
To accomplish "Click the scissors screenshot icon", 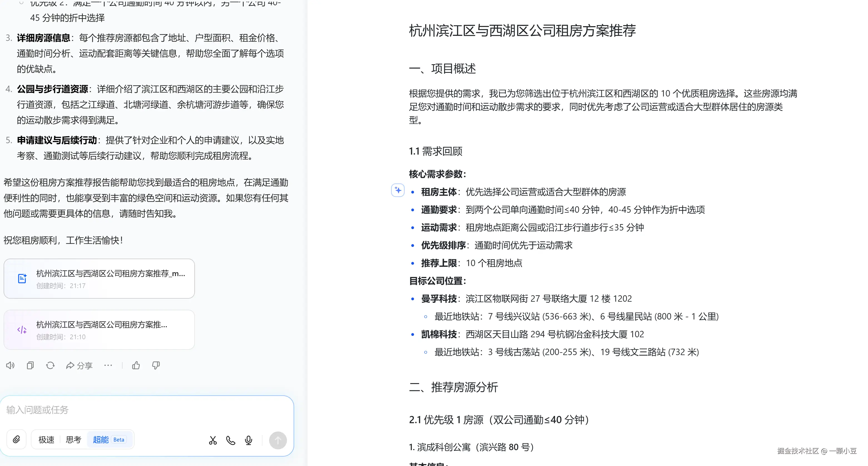I will (213, 440).
